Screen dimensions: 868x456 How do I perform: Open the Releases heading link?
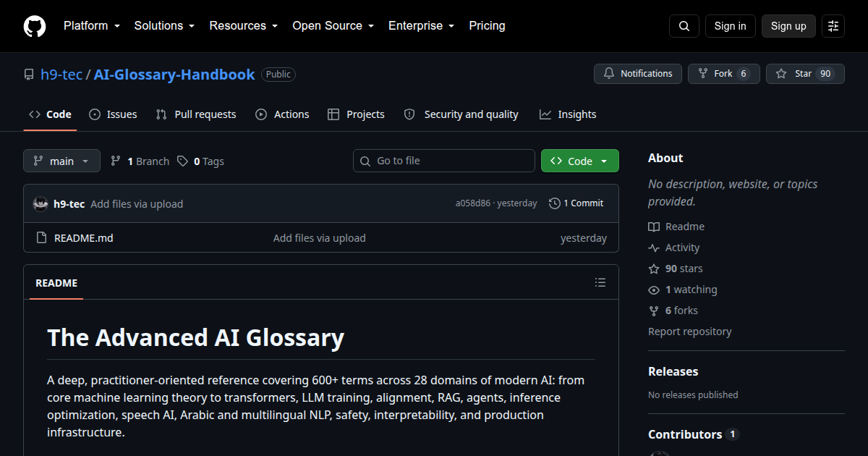pyautogui.click(x=673, y=371)
